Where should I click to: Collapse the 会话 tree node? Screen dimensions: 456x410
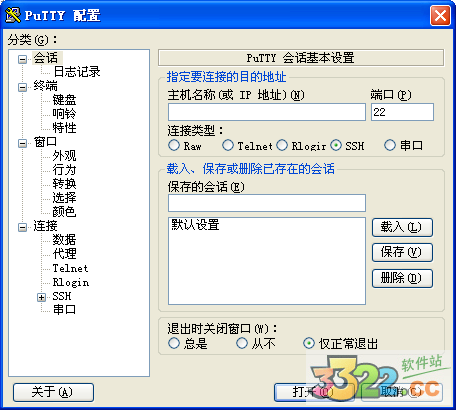pos(22,60)
